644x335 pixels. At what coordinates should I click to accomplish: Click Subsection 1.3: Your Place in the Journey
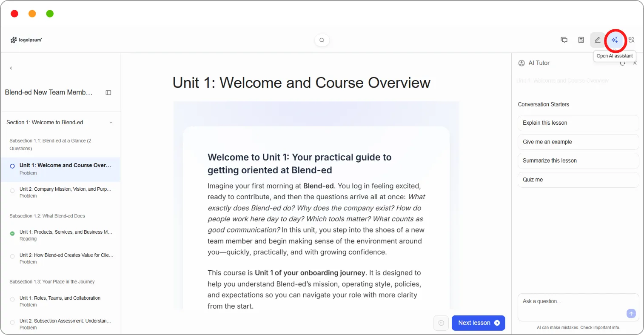click(x=52, y=282)
